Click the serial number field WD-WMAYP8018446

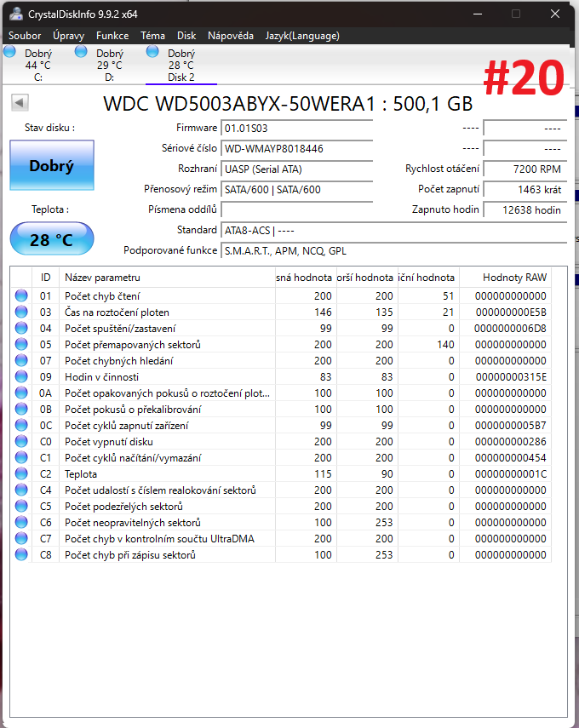point(297,148)
